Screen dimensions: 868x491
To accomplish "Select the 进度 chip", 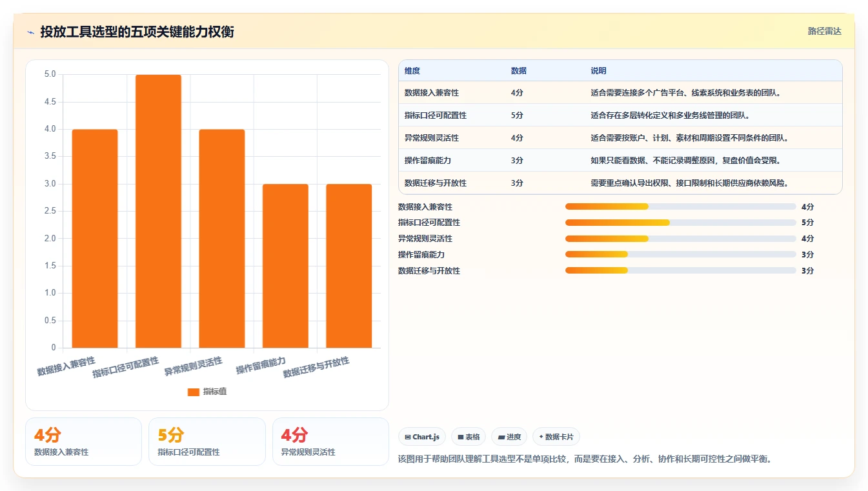I will click(509, 437).
